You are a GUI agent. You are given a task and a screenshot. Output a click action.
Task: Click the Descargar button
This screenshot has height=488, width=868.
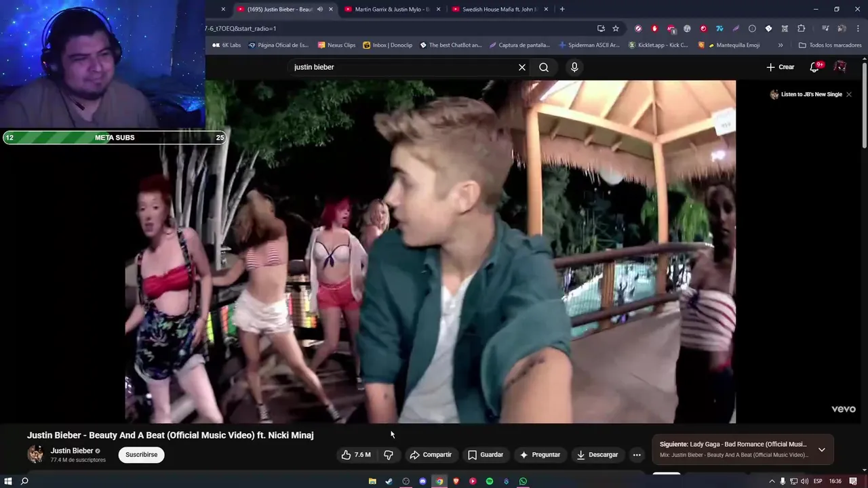597,455
